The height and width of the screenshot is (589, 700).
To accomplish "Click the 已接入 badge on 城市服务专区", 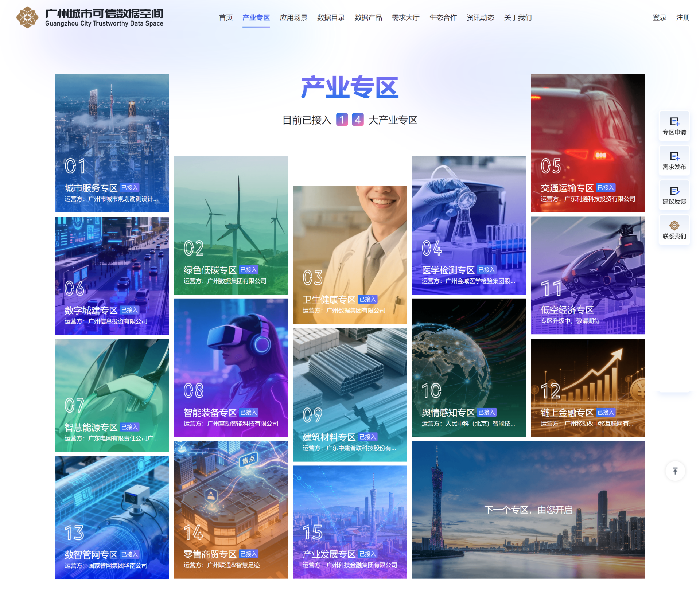I will coord(129,188).
